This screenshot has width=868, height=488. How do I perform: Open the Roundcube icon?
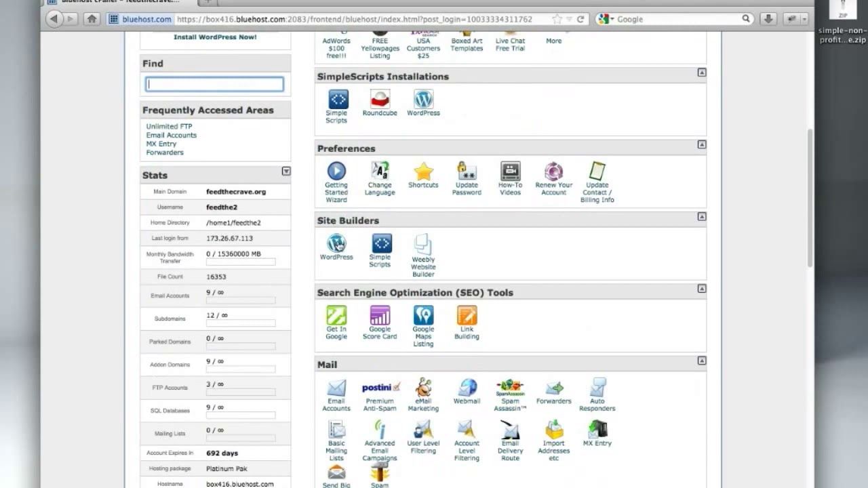point(380,103)
